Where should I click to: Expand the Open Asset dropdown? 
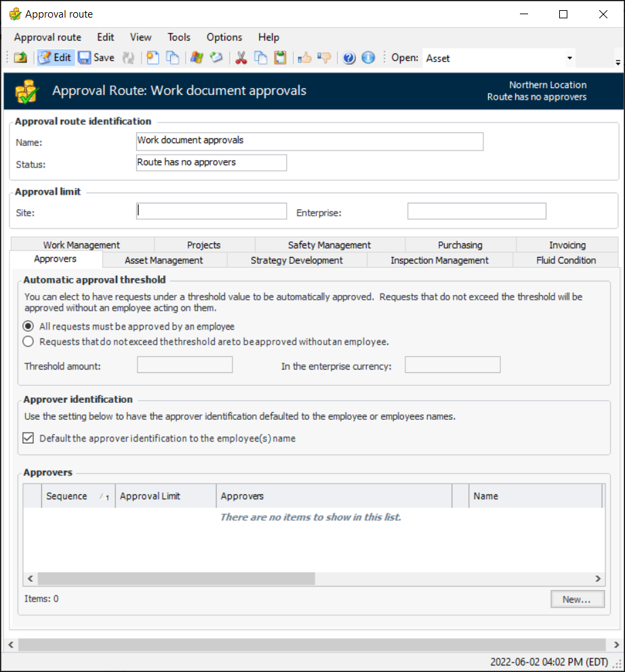tap(569, 58)
